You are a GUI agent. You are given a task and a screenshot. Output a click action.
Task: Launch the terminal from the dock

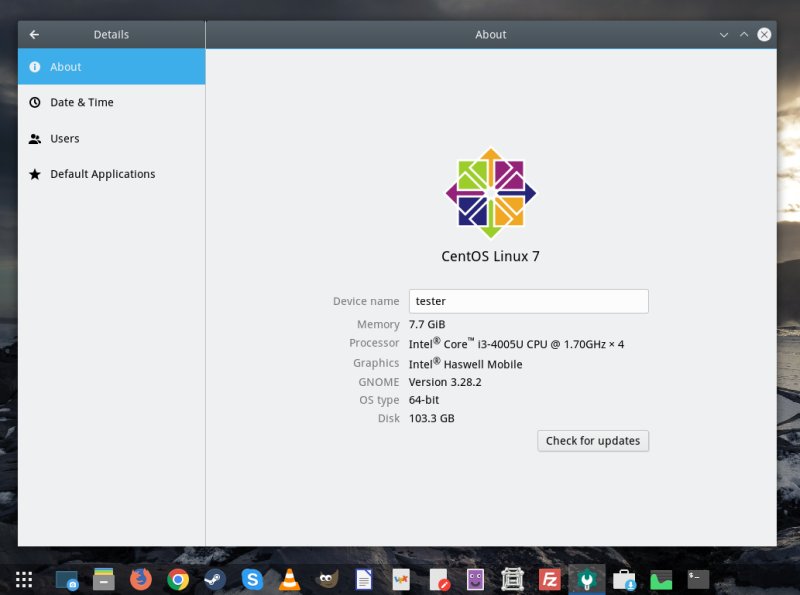698,580
